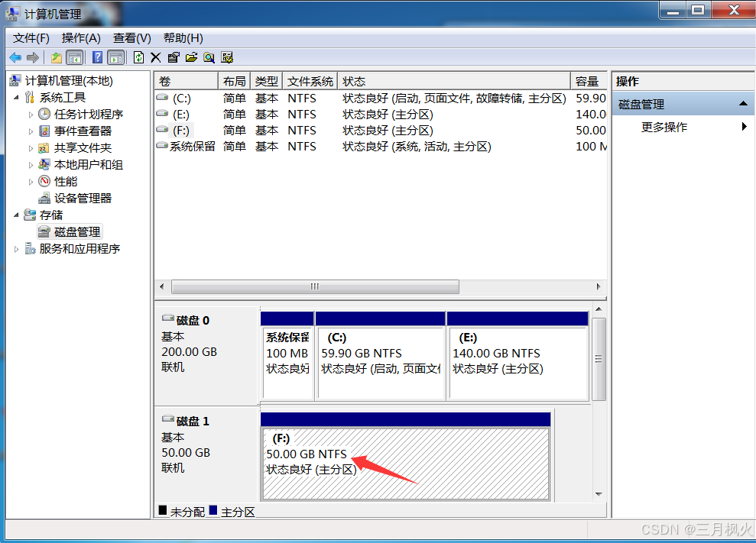Collapse the 系统工具 tree node

16,98
